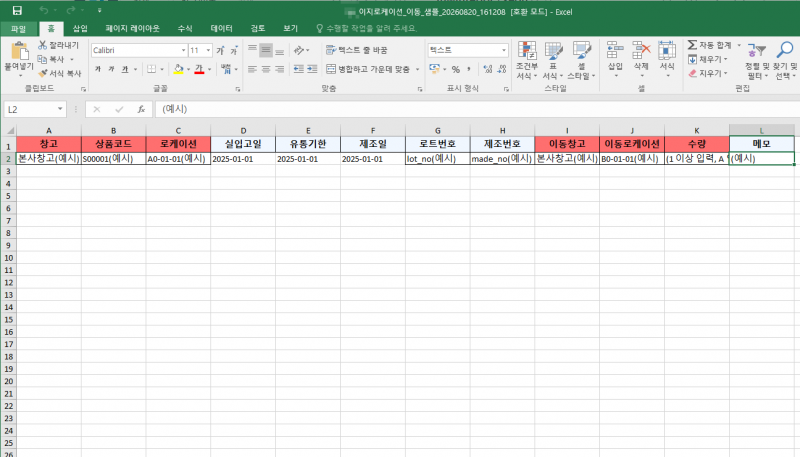The image size is (800, 457).
Task: Click the 붙여넣기 clipboard icon
Action: [19, 52]
